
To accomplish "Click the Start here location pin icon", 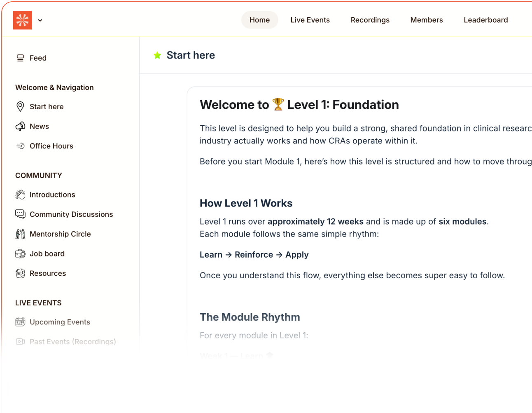I will coord(20,107).
